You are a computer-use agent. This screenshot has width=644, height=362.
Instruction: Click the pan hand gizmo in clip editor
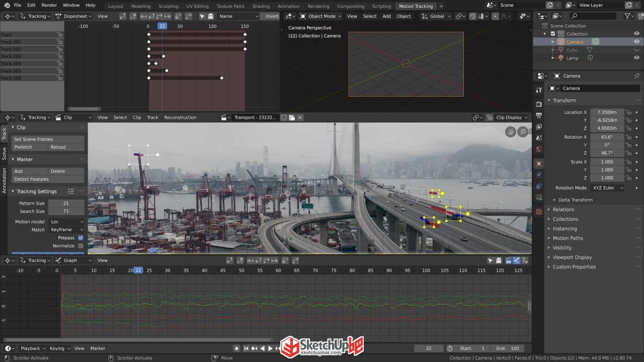[511, 132]
